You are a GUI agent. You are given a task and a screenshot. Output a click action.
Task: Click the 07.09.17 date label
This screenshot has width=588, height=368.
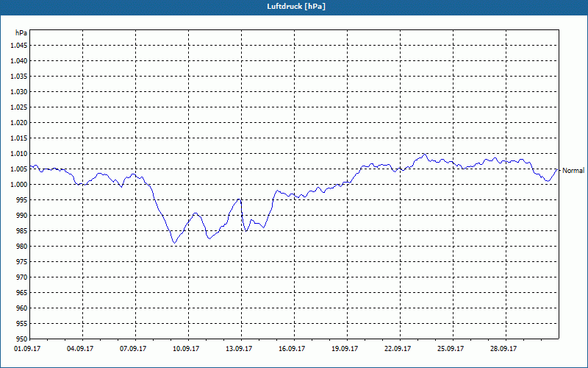(x=133, y=349)
